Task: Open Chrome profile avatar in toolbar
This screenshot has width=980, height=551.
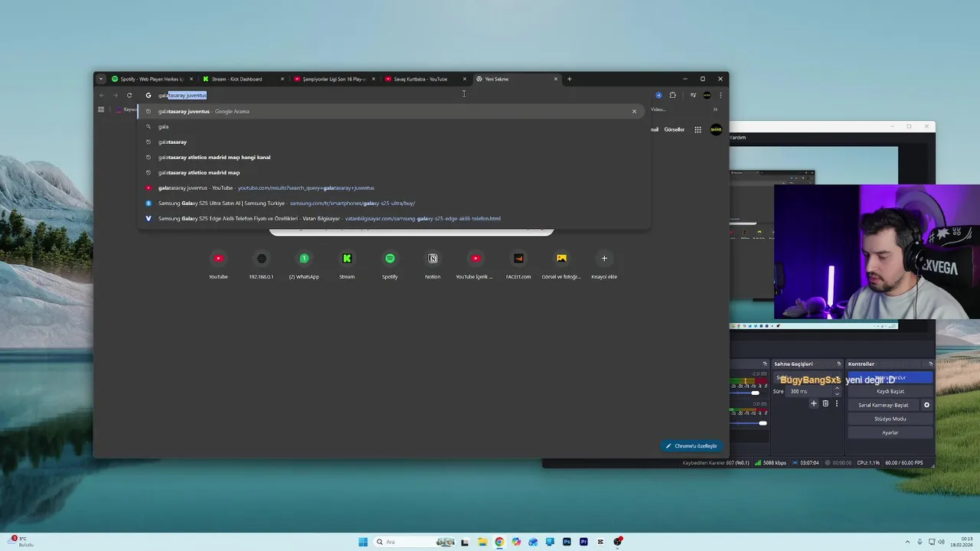Action: pos(707,95)
